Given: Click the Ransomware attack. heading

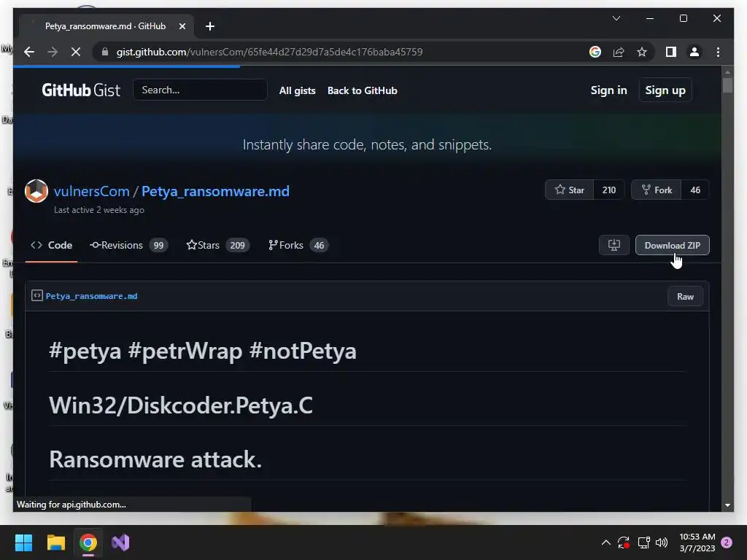Looking at the screenshot, I should coord(155,459).
